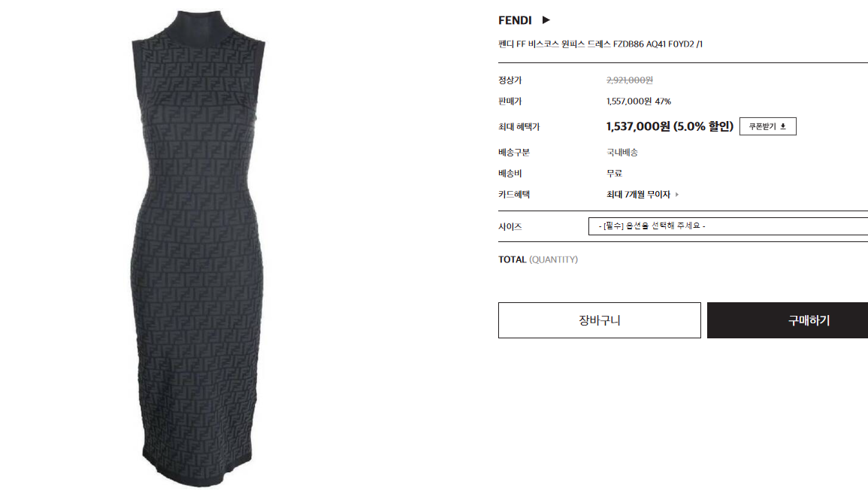
Task: Click the 사이즈 label
Action: coord(510,226)
